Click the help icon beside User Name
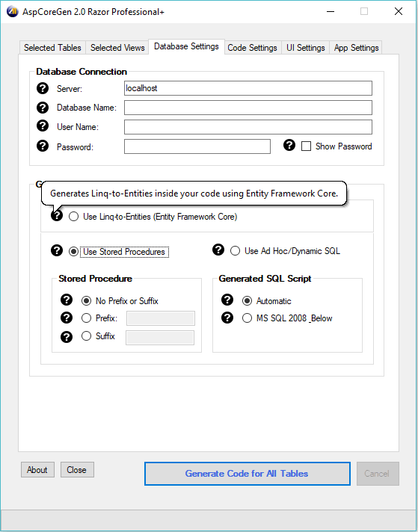The width and height of the screenshot is (418, 532). (x=43, y=126)
